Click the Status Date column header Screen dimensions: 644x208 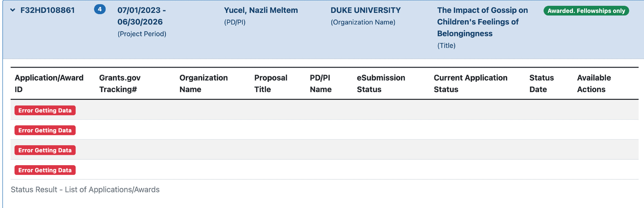click(542, 83)
